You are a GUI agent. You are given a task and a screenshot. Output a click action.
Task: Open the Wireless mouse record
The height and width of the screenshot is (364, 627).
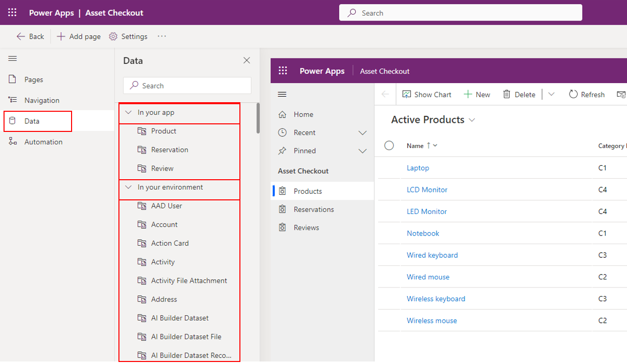[431, 321]
